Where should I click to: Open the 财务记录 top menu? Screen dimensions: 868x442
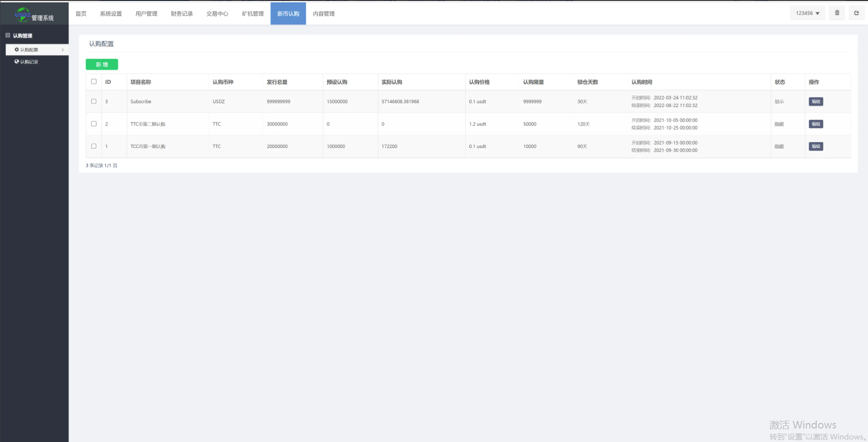[181, 14]
